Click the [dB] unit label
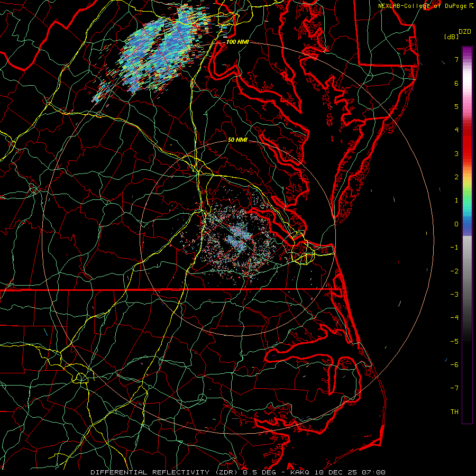The width and height of the screenshot is (476, 476). (x=451, y=36)
